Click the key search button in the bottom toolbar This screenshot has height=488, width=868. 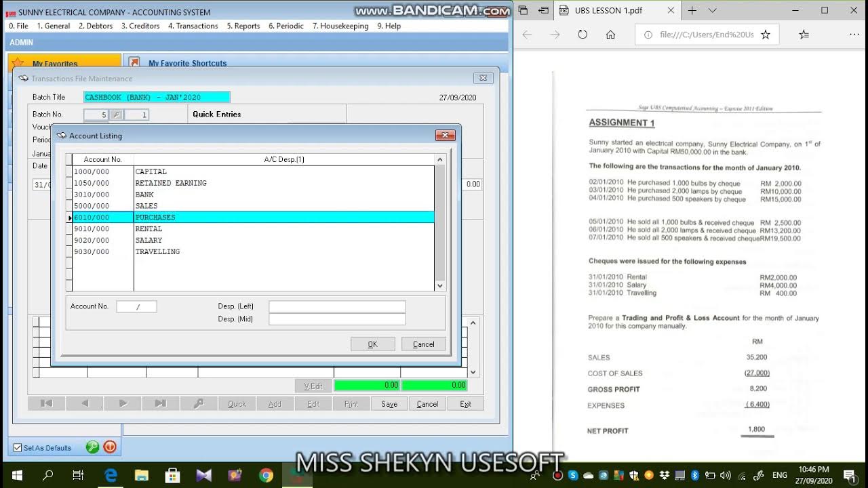[199, 403]
